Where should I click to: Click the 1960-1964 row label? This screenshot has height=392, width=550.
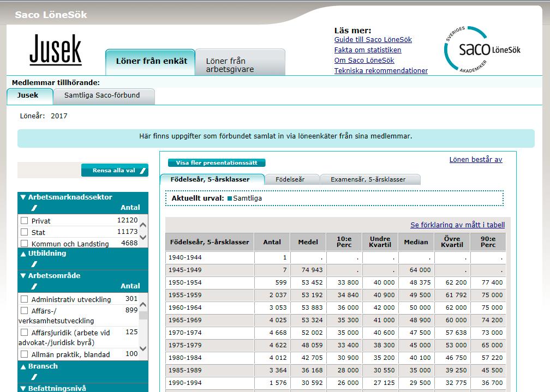point(185,307)
